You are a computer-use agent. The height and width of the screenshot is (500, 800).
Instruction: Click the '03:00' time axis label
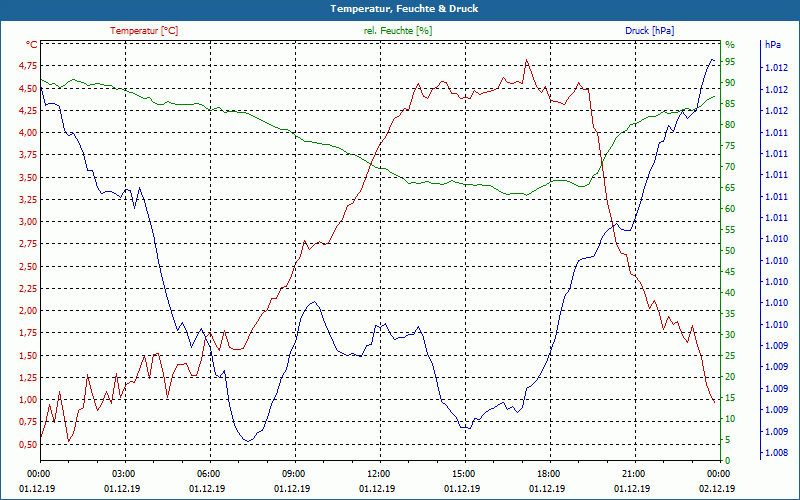pyautogui.click(x=124, y=473)
